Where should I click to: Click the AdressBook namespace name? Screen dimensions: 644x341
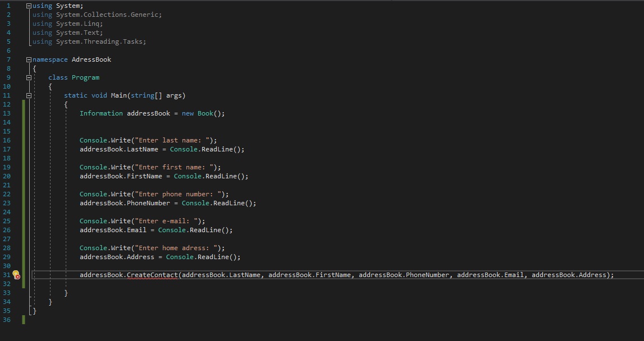coord(92,60)
